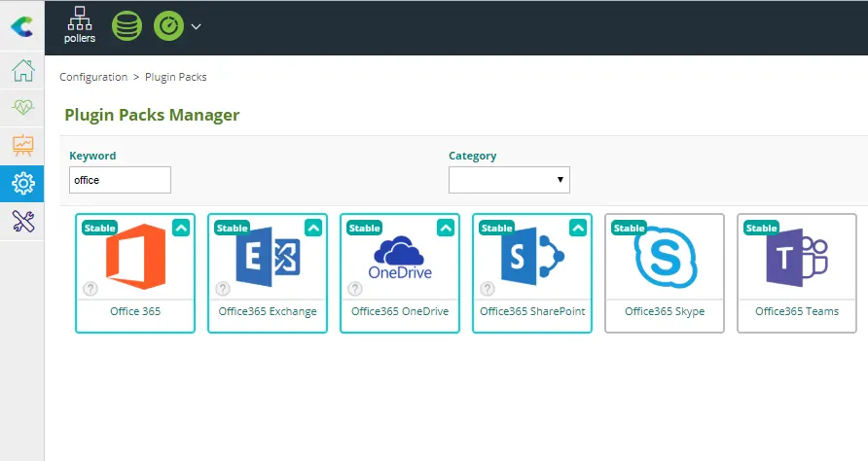Click the green latency gauge icon
868x461 pixels.
coord(168,26)
